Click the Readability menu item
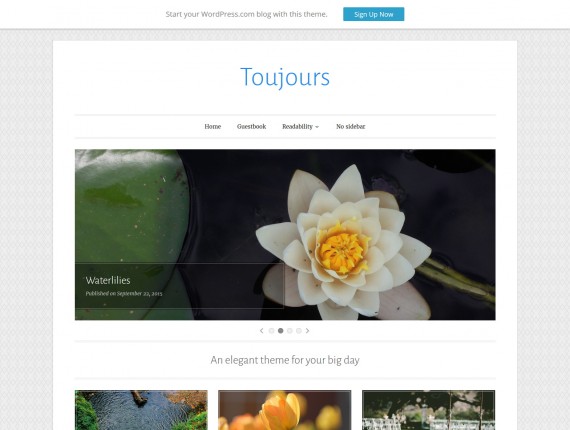This screenshot has width=570, height=430. (x=297, y=126)
